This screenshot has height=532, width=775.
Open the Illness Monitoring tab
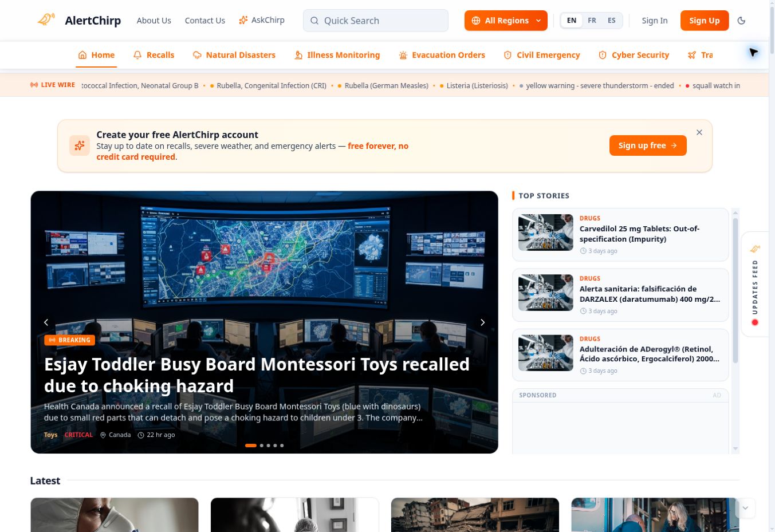click(337, 55)
